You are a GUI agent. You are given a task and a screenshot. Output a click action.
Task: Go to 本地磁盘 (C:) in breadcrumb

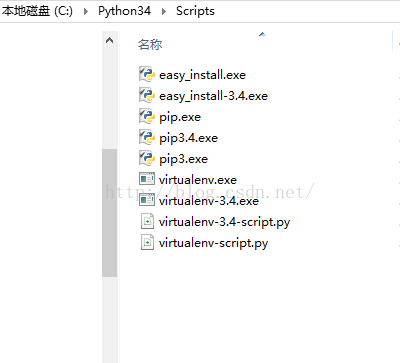click(x=37, y=11)
